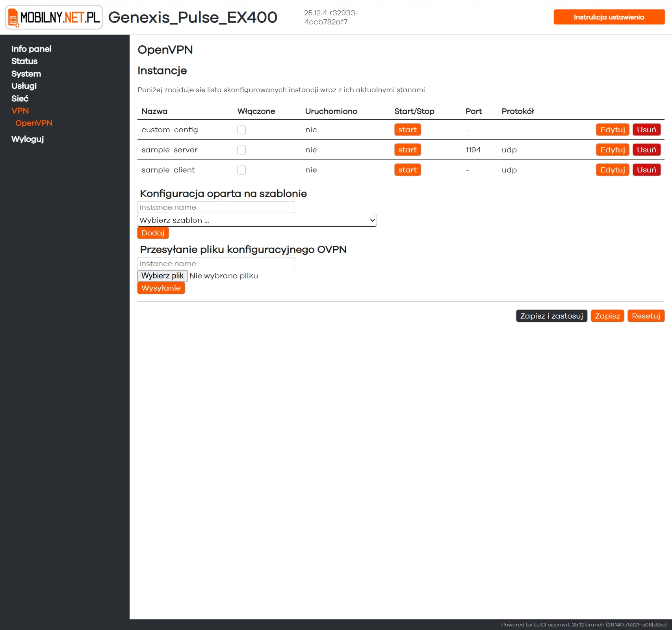672x630 pixels.
Task: Delete the custom_config instance
Action: pyautogui.click(x=646, y=130)
